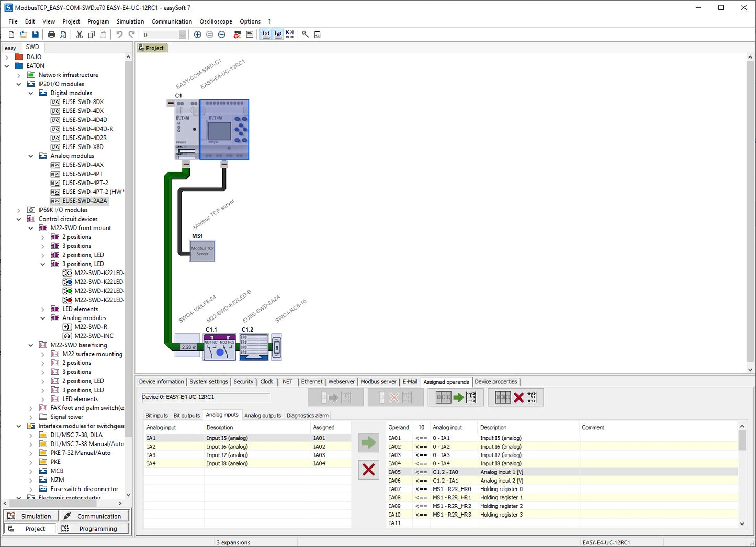Collapse M22-SWD front mount node
The height and width of the screenshot is (547, 756).
tap(31, 228)
